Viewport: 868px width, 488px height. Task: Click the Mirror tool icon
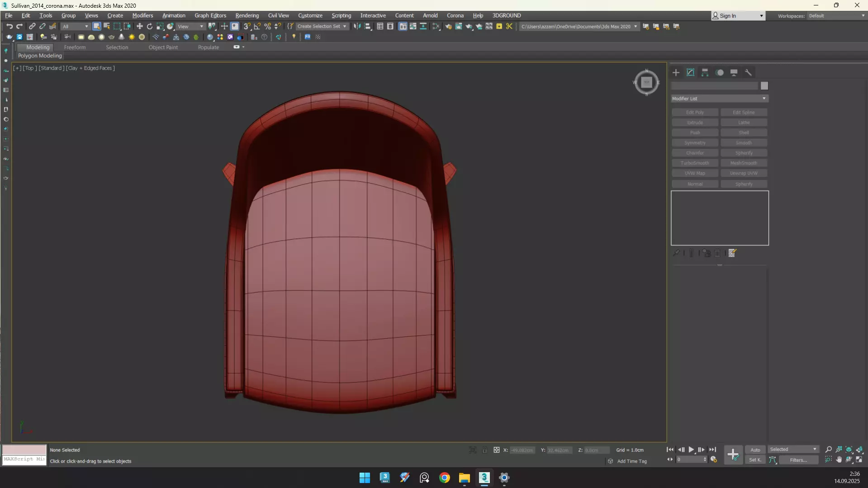[x=357, y=26]
